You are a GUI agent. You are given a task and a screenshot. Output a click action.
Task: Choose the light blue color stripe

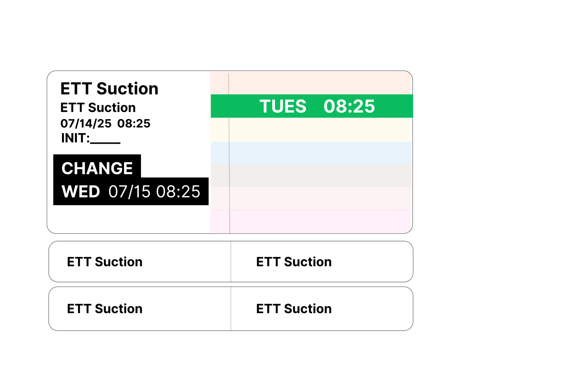tap(311, 153)
